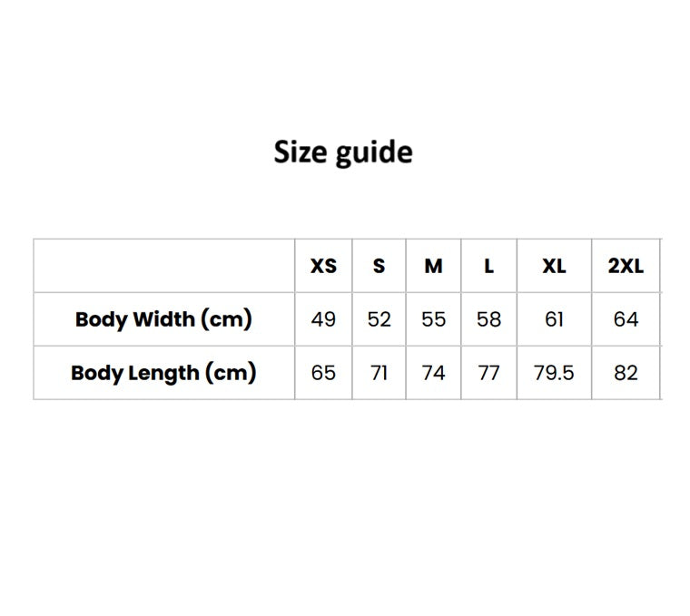Click the L body width value 58
Viewport: 690px width, 616px height.
tap(488, 319)
